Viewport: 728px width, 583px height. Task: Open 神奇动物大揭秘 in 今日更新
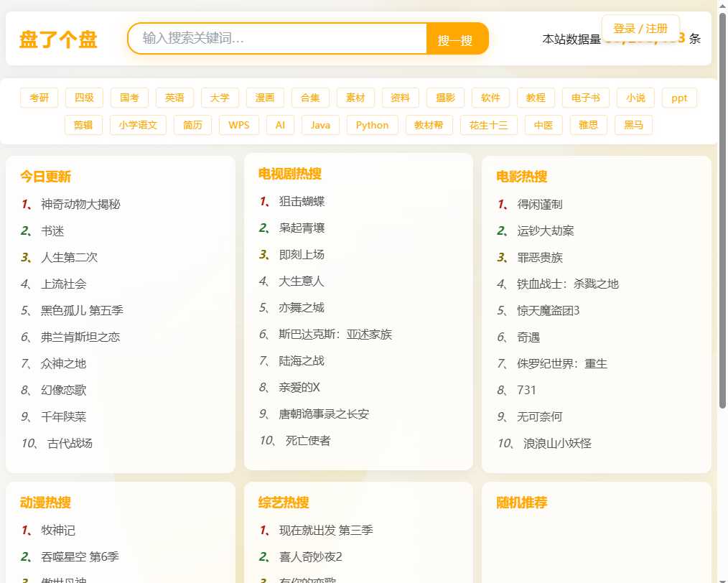coord(80,204)
